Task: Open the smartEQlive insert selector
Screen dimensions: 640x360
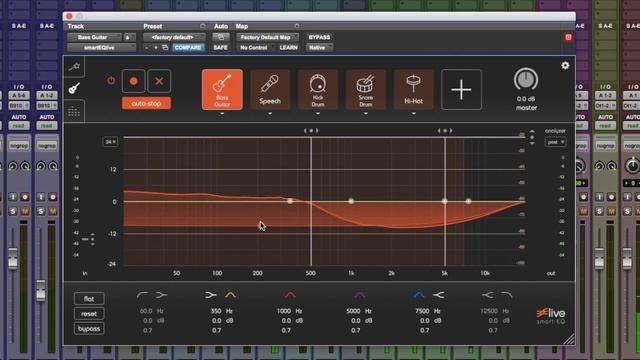Action: (x=101, y=48)
